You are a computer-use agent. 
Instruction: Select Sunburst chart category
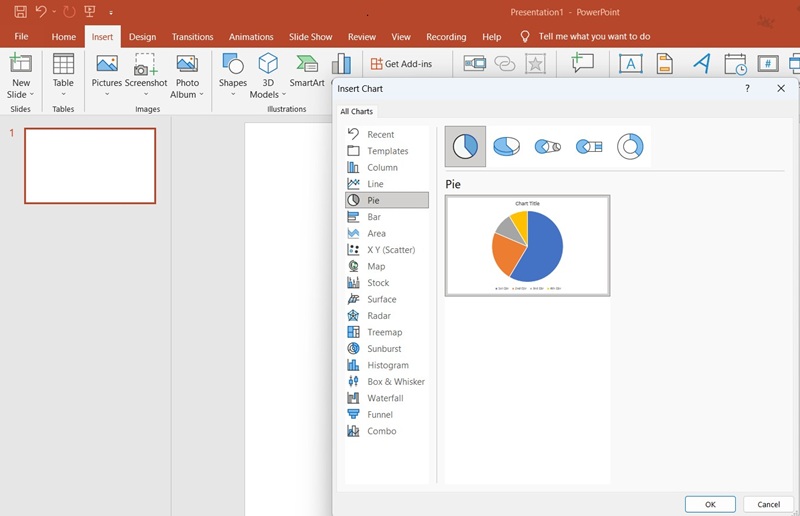(x=387, y=349)
